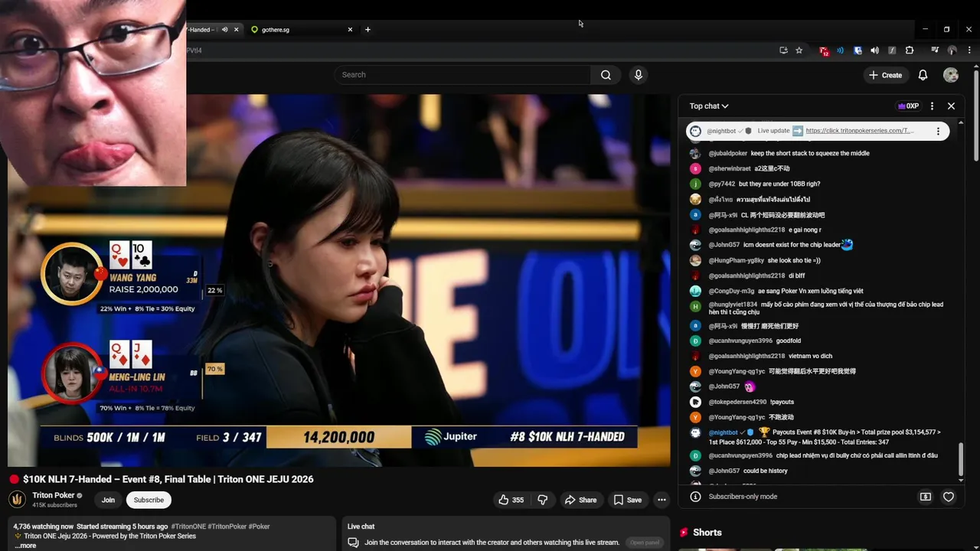Open the Chrome profile avatar
Screen dimensions: 980x551
tap(952, 51)
